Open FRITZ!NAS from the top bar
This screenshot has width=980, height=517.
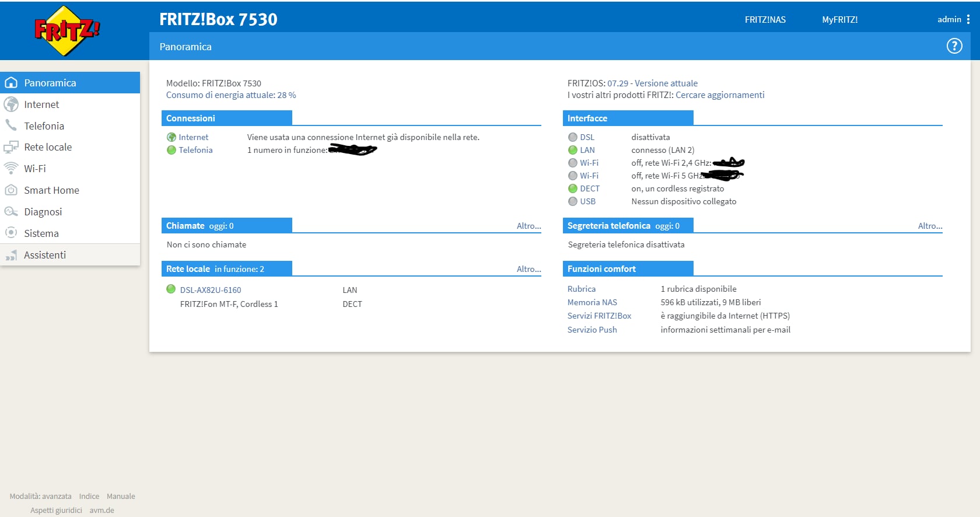pos(765,20)
